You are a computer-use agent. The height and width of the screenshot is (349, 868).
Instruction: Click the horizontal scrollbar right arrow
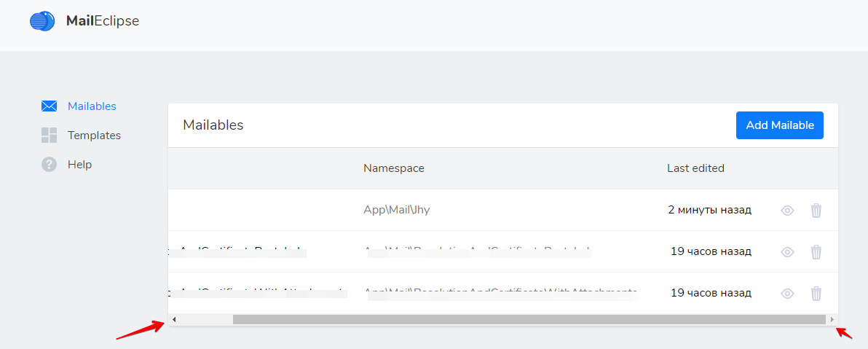832,320
